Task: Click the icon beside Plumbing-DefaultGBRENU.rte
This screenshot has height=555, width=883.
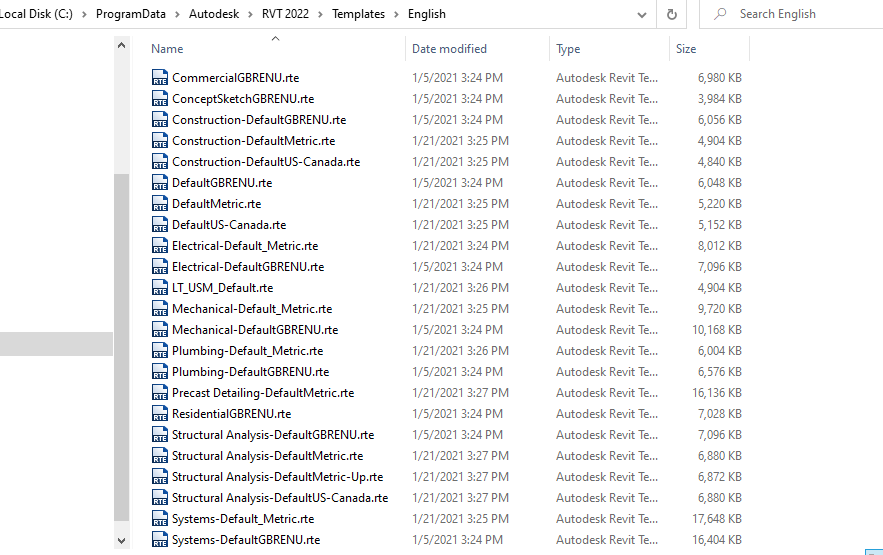Action: (x=160, y=372)
